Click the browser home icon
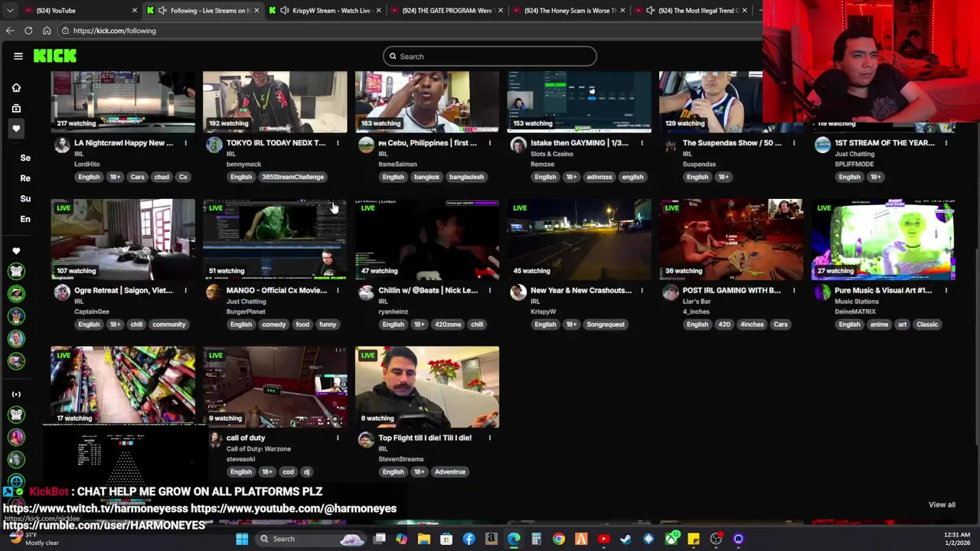Viewport: 980px width, 551px height. (47, 31)
